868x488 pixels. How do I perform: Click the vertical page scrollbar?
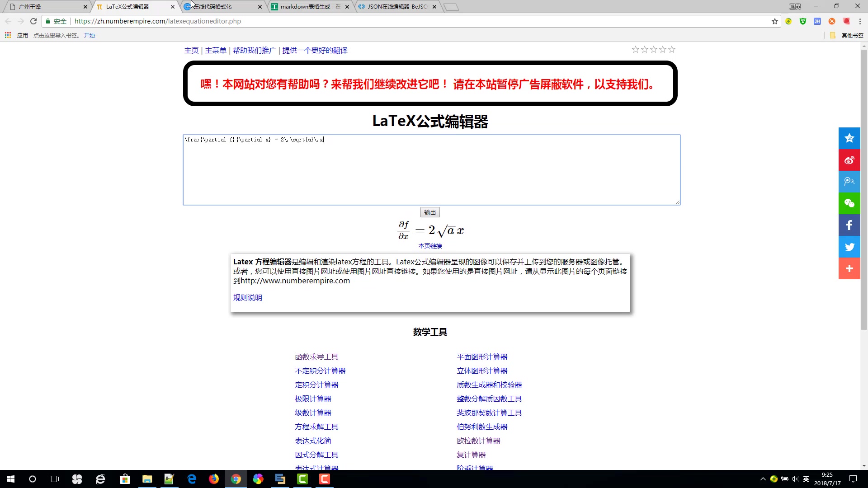pos(864,190)
